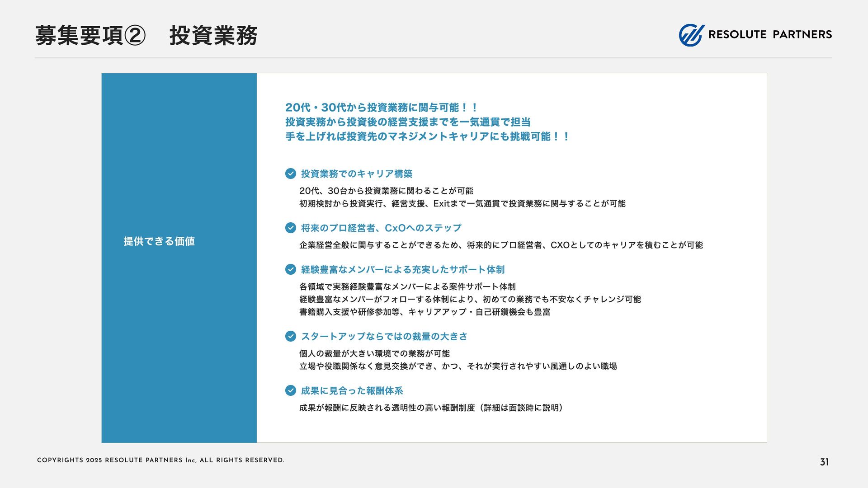
Task: Click the 提供できる価値 label in blue panel
Action: click(159, 241)
